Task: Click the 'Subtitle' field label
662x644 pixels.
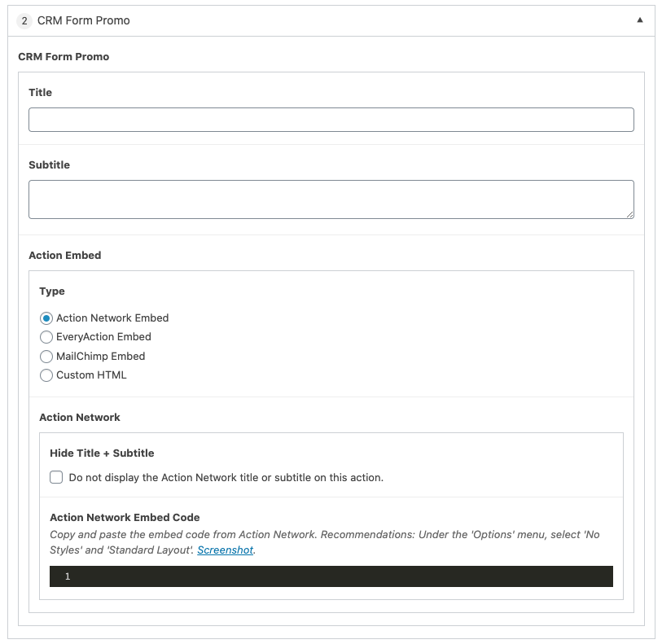Action: click(x=49, y=165)
